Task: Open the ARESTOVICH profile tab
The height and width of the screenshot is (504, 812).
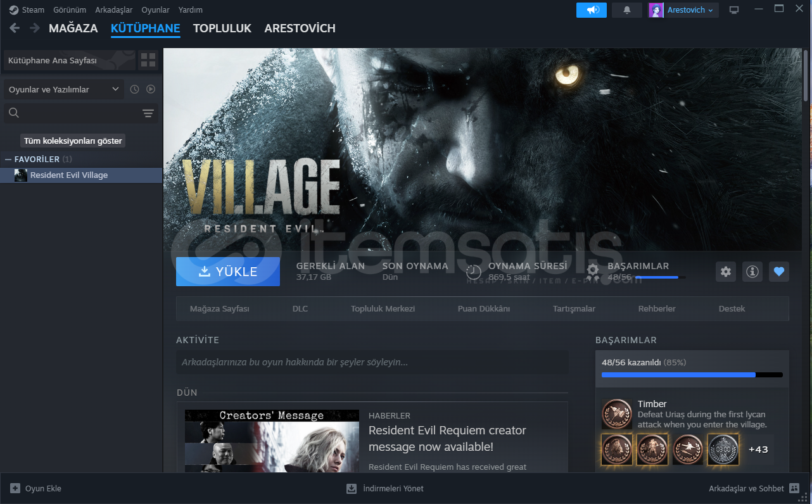Action: pos(300,28)
